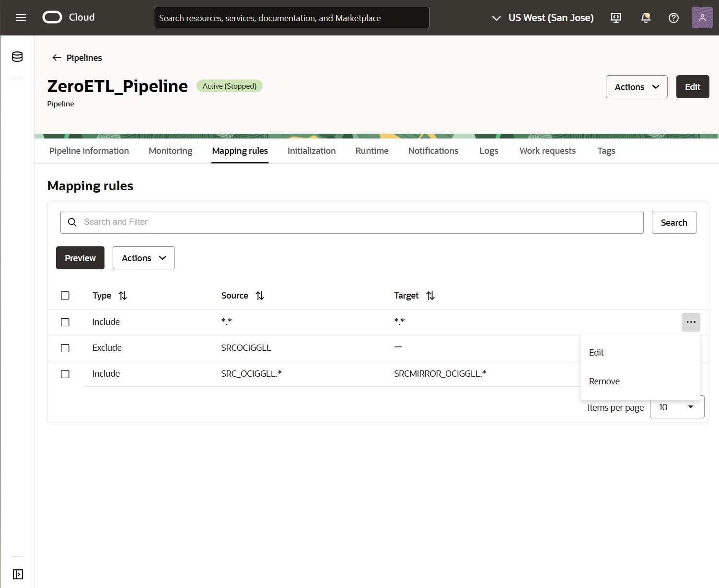Open the pipeline Actions dropdown

[x=636, y=87]
